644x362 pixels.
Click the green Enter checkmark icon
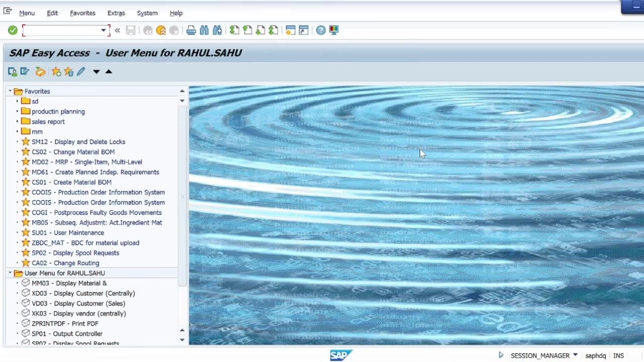pos(13,31)
